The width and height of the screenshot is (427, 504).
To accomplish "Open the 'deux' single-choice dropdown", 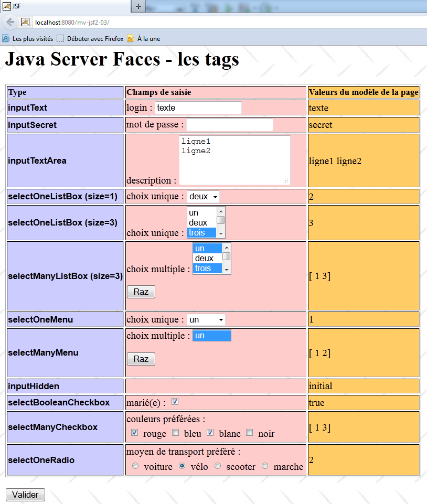I will tap(203, 197).
